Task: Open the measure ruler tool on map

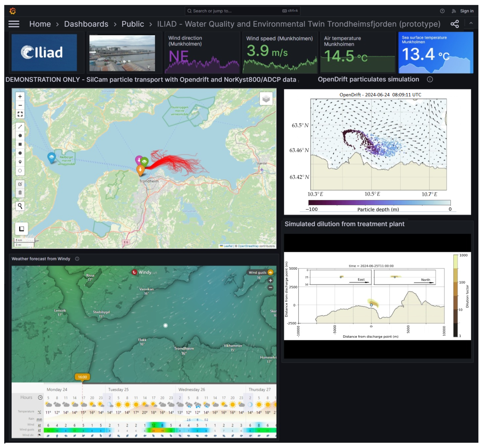Action: click(22, 229)
